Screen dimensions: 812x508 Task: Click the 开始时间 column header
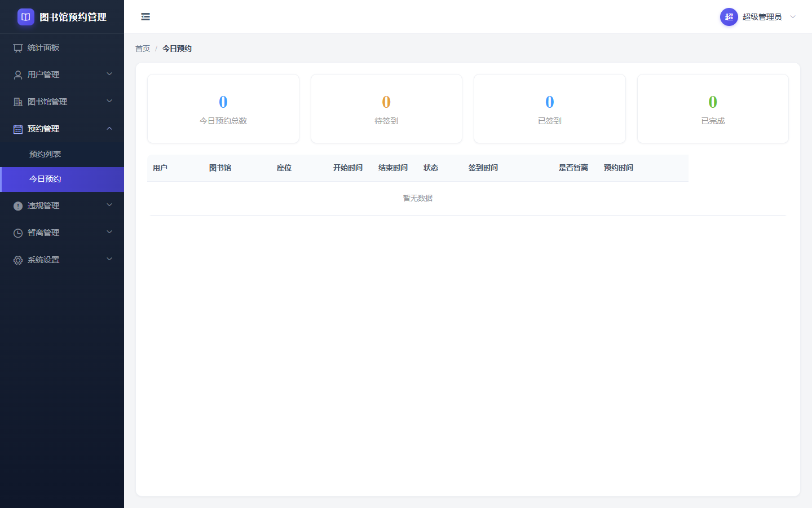click(348, 168)
